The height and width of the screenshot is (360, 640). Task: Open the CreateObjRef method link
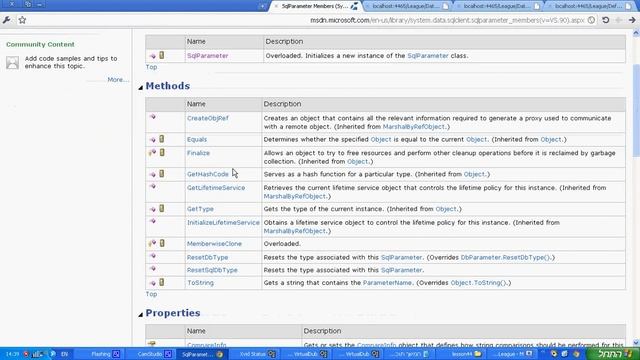[x=208, y=118]
